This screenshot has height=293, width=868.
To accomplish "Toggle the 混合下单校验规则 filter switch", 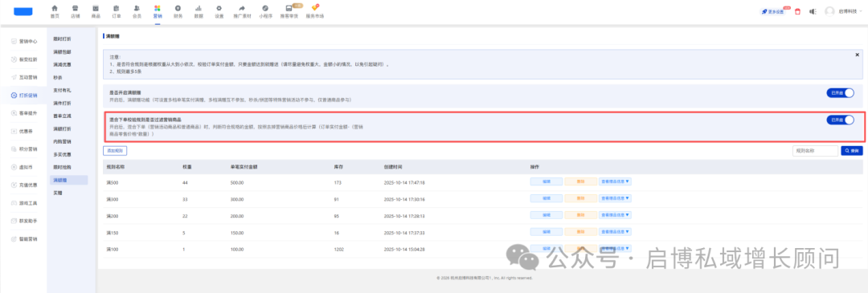I will pos(840,120).
